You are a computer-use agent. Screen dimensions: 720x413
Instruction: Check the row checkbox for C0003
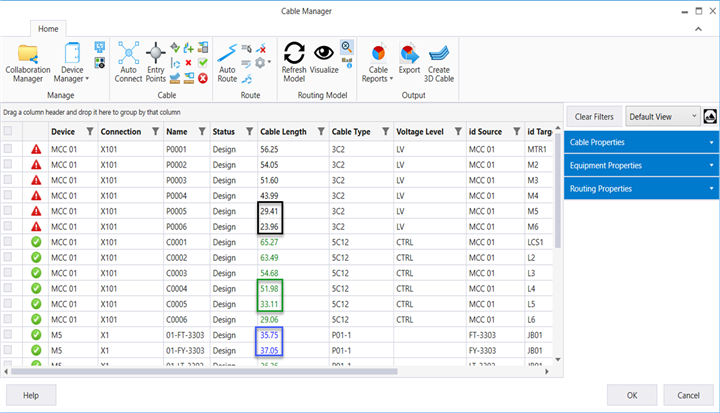[x=8, y=272]
